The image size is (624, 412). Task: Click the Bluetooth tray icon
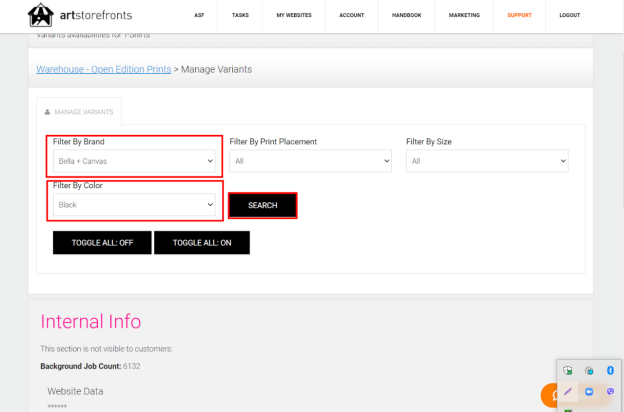610,371
